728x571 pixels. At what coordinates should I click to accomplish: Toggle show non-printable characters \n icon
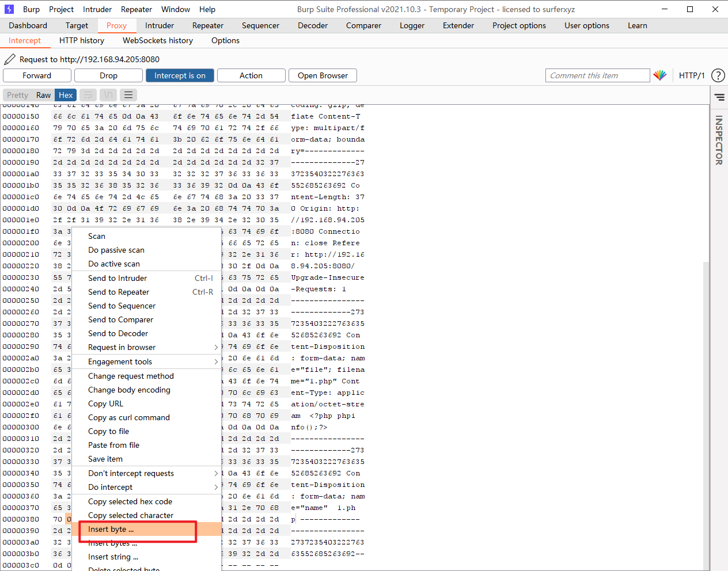click(108, 95)
